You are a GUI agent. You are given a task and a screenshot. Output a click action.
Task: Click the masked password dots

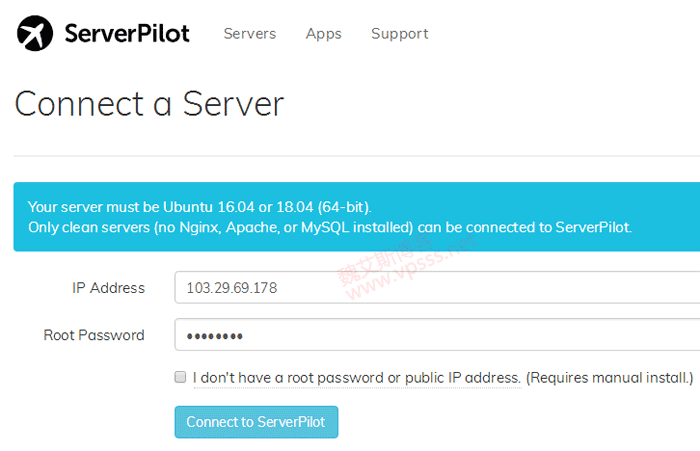(x=215, y=336)
